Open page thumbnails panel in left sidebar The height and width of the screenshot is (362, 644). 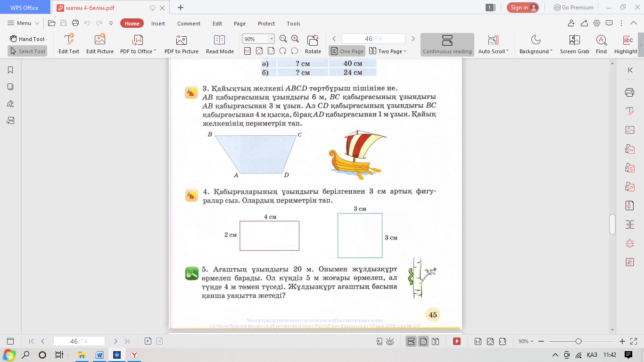pos(10,87)
